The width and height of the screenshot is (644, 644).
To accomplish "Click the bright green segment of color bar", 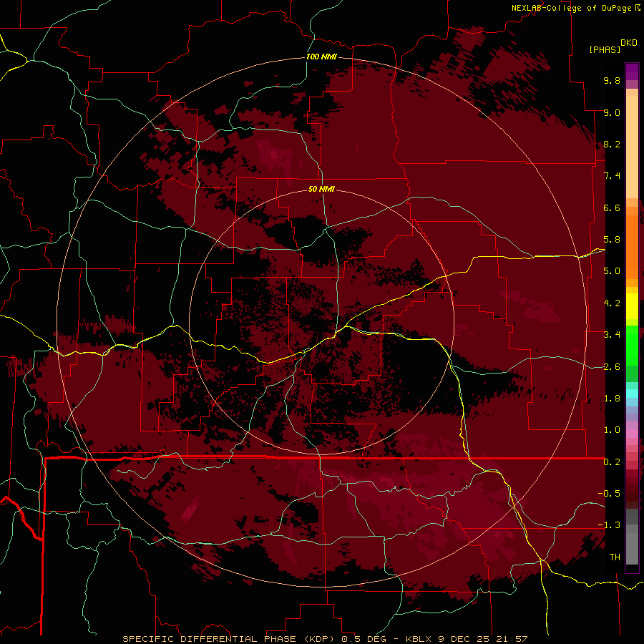I will pyautogui.click(x=632, y=345).
